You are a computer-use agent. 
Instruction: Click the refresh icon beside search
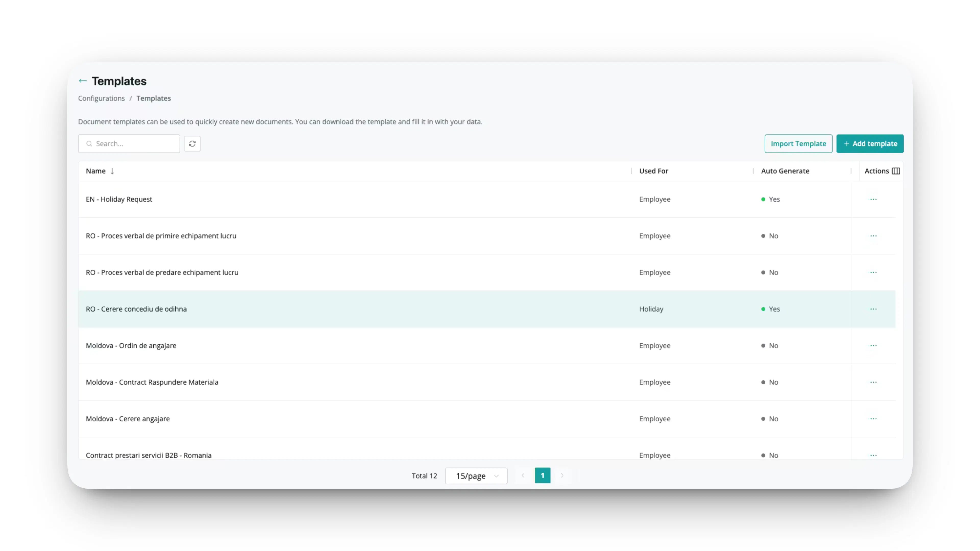[x=192, y=143]
